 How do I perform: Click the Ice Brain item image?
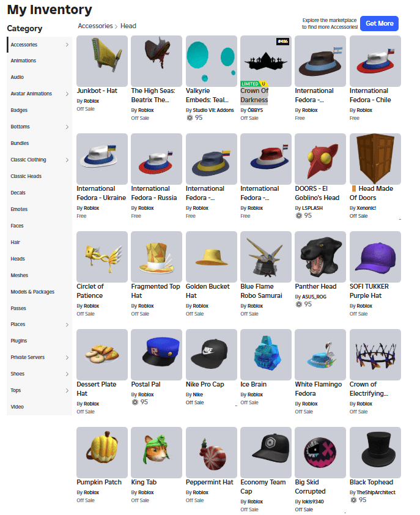(266, 354)
